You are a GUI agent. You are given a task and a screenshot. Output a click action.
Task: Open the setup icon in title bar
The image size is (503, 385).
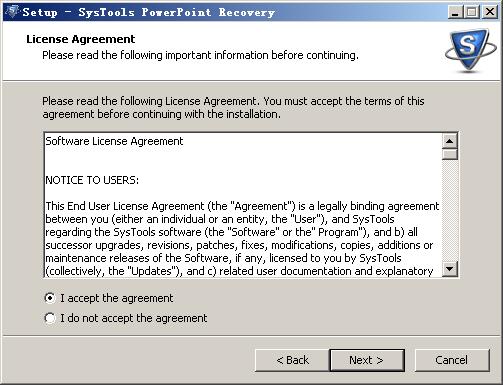12,12
